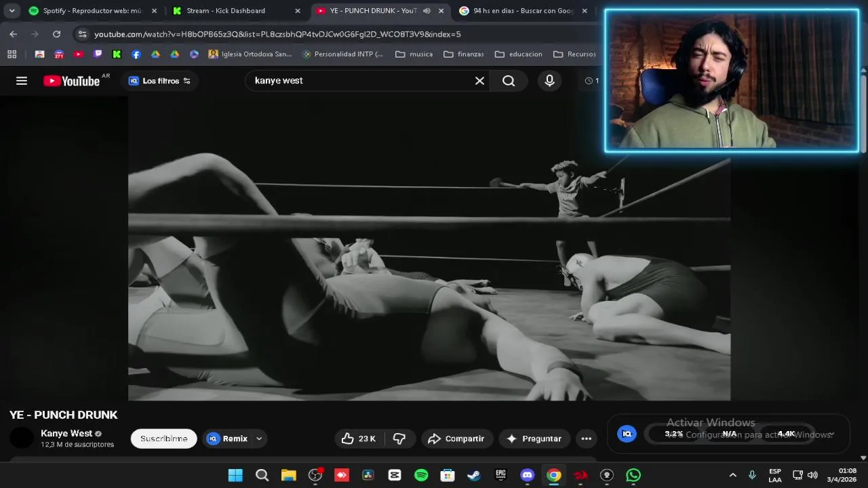
Task: Open the musica bookmarks folder
Action: [x=414, y=54]
